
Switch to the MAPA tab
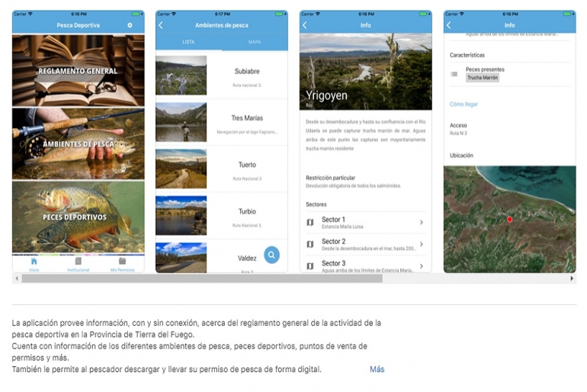tap(255, 42)
